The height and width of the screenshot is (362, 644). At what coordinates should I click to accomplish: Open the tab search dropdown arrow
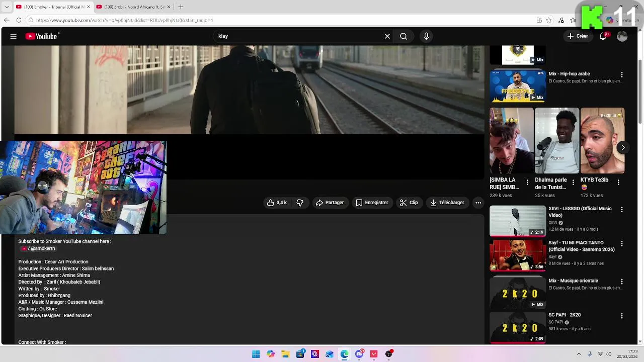(7, 7)
